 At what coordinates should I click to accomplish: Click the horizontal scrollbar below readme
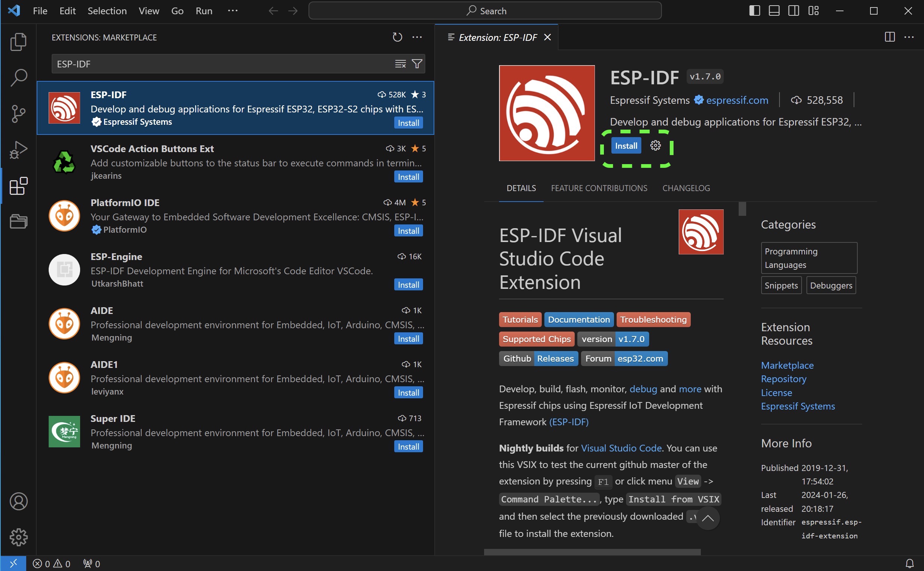[592, 552]
